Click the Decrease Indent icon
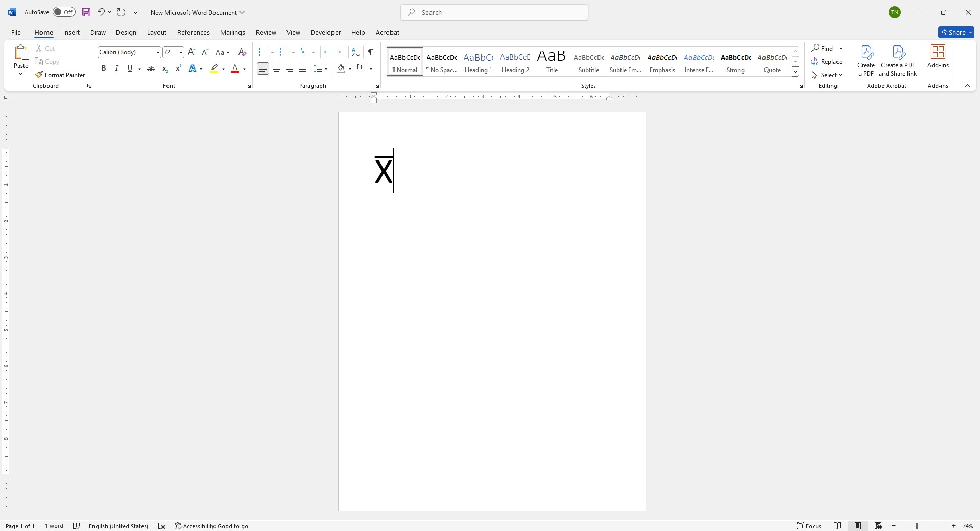The height and width of the screenshot is (531, 980). (328, 52)
